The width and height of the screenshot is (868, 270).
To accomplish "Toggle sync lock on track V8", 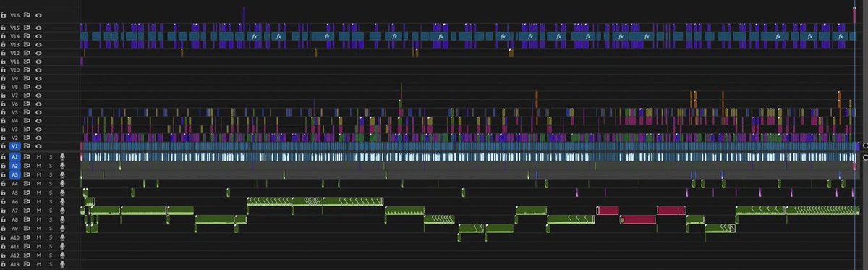I will click(x=27, y=87).
